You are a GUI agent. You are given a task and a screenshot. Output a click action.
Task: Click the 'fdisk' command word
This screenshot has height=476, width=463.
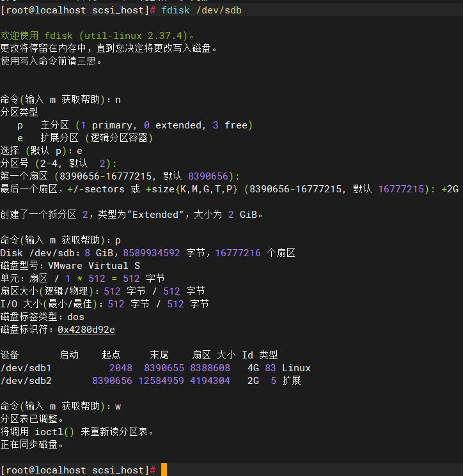[175, 10]
